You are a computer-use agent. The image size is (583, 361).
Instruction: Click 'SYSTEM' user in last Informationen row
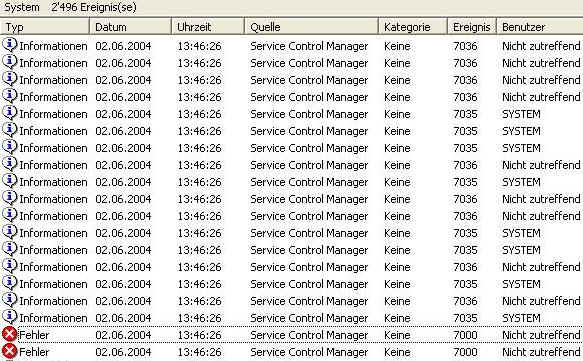coord(521,318)
